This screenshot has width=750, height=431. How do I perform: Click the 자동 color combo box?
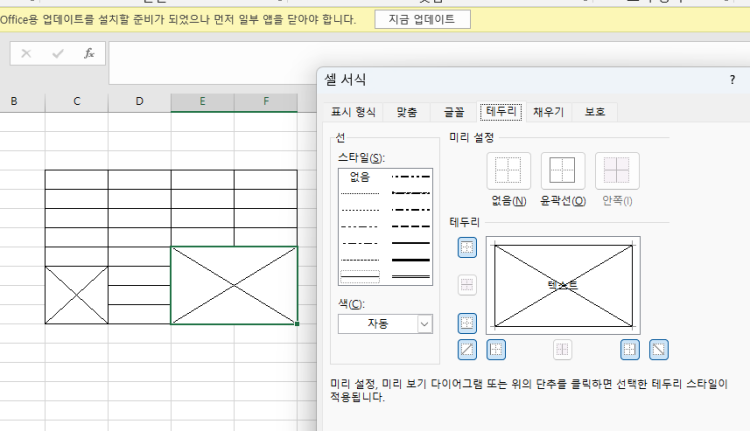coord(385,324)
